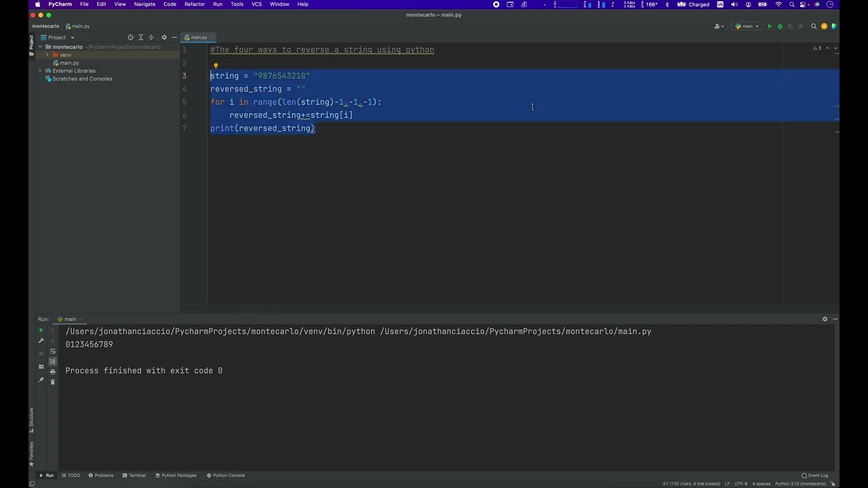Open the user account icon in the toolbar
The image size is (868, 488).
pyautogui.click(x=719, y=26)
